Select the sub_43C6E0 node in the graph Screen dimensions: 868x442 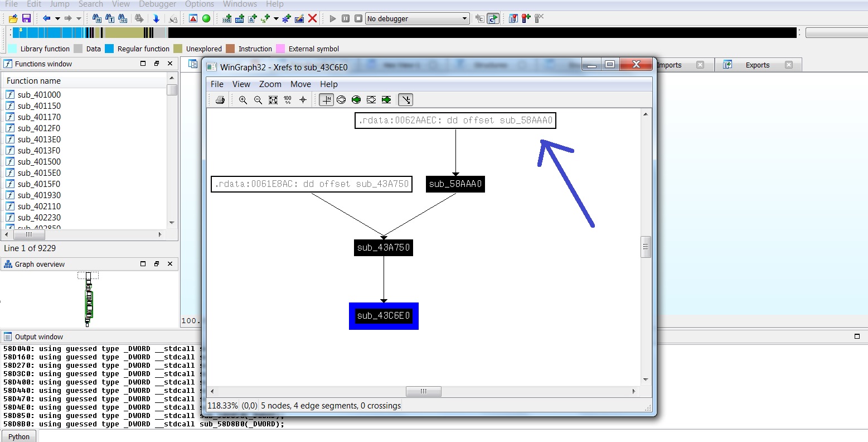click(384, 315)
